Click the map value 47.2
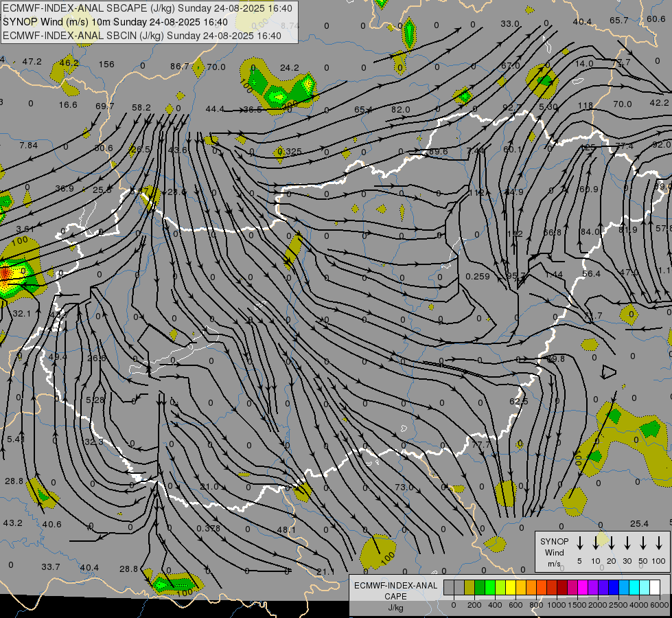Image resolution: width=672 pixels, height=618 pixels. coord(32,61)
